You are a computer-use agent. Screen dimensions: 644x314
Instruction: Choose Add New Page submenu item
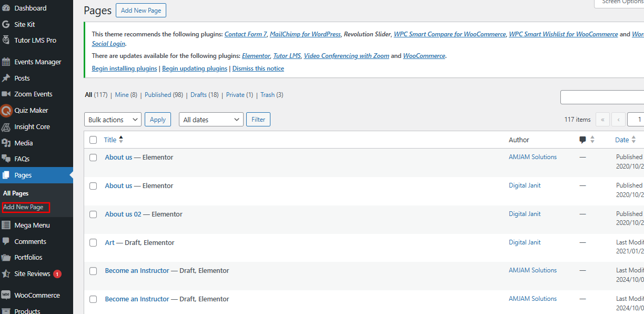(23, 207)
